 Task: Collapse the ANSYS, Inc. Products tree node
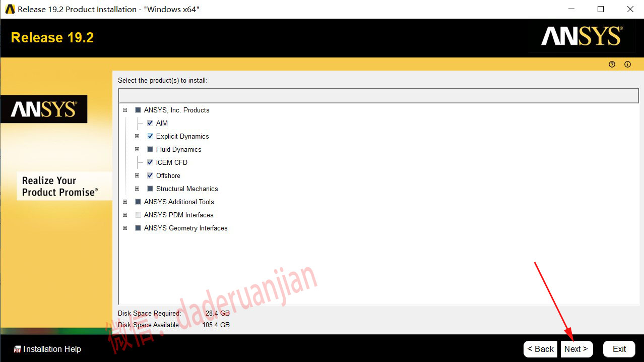[125, 110]
